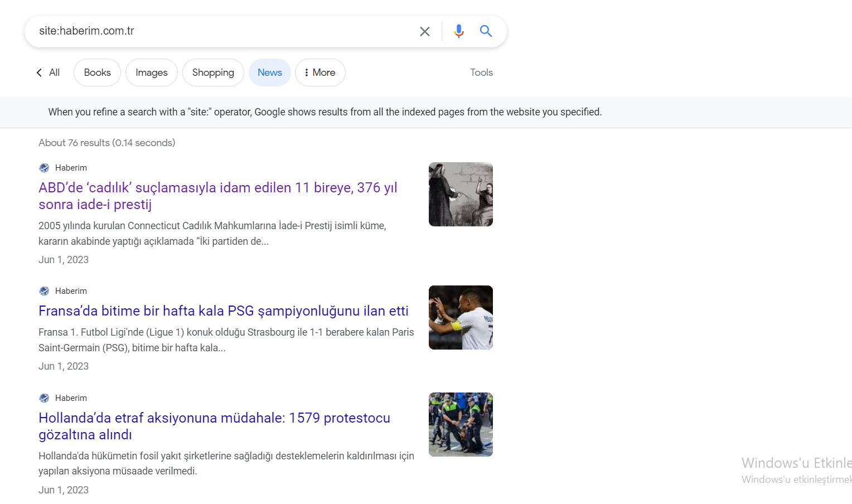The height and width of the screenshot is (504, 852).
Task: Click the Jun 1, 2023 date under PSG article
Action: coord(64,366)
